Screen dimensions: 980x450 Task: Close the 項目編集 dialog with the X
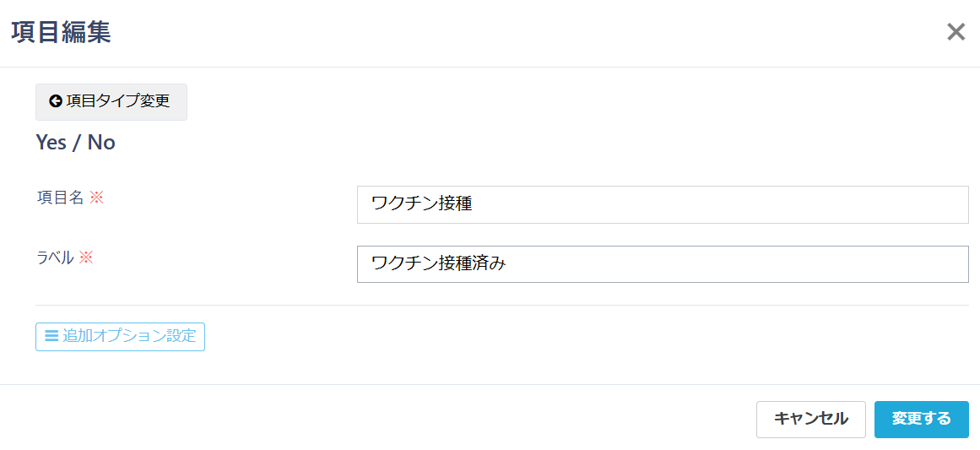pos(956,32)
